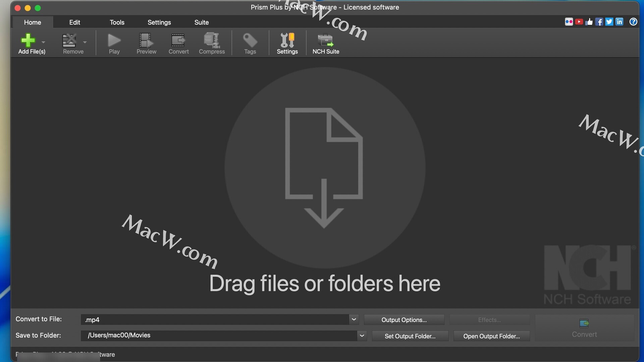Switch to the Edit tab
644x362 pixels.
(x=74, y=22)
